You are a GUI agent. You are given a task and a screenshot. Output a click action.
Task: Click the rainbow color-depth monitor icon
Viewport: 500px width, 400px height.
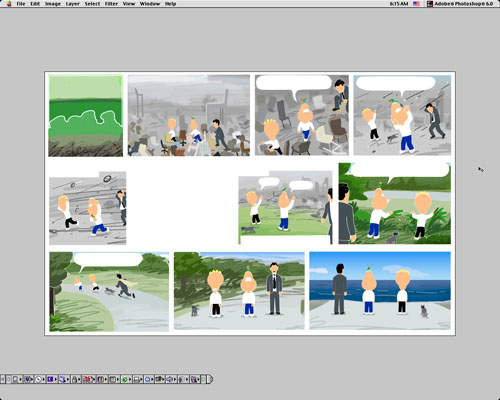100,379
